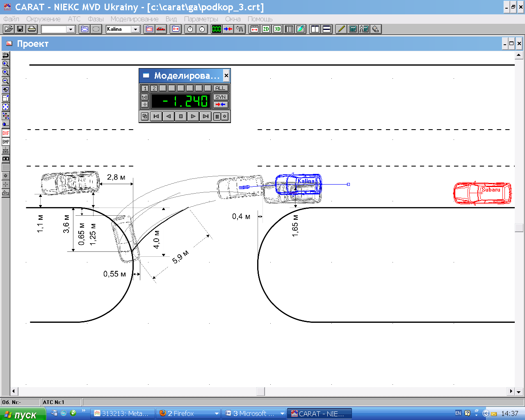Click the fit-all arrows sidebar icon
Screen dimensions: 525x420
point(6,107)
